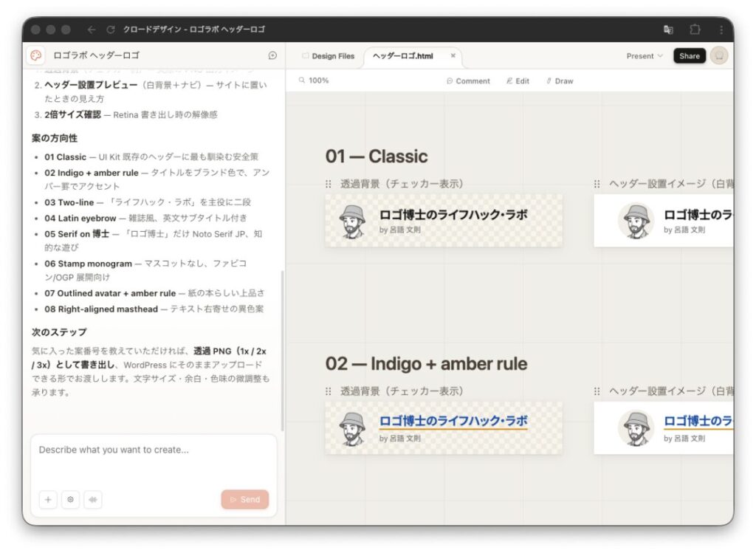Activate the Comment tool
Image resolution: width=756 pixels, height=553 pixels.
(468, 81)
